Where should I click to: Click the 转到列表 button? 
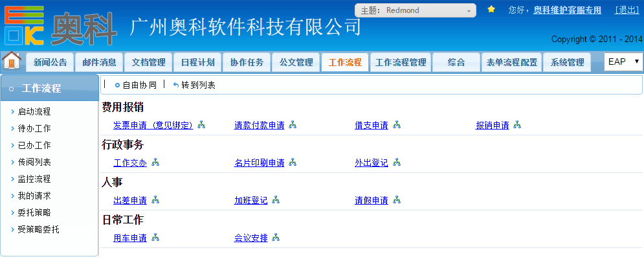[x=195, y=85]
